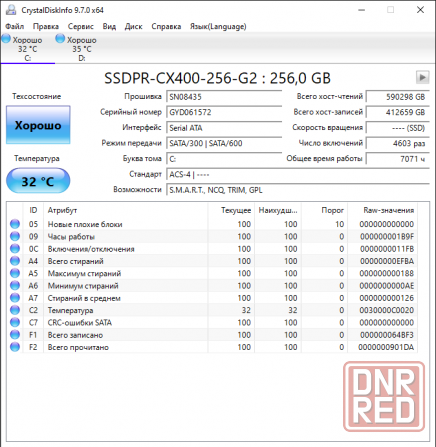Click the status circle of C: disk tab
The image size is (436, 447).
6,39
